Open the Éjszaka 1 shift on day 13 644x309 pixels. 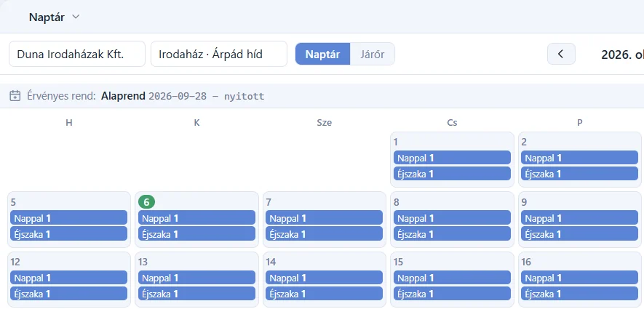[x=196, y=294]
